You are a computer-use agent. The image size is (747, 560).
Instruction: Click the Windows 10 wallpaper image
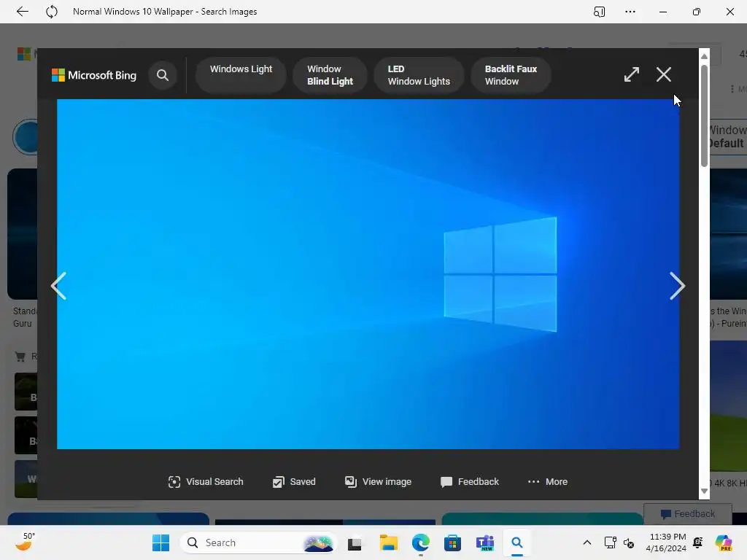pos(368,274)
